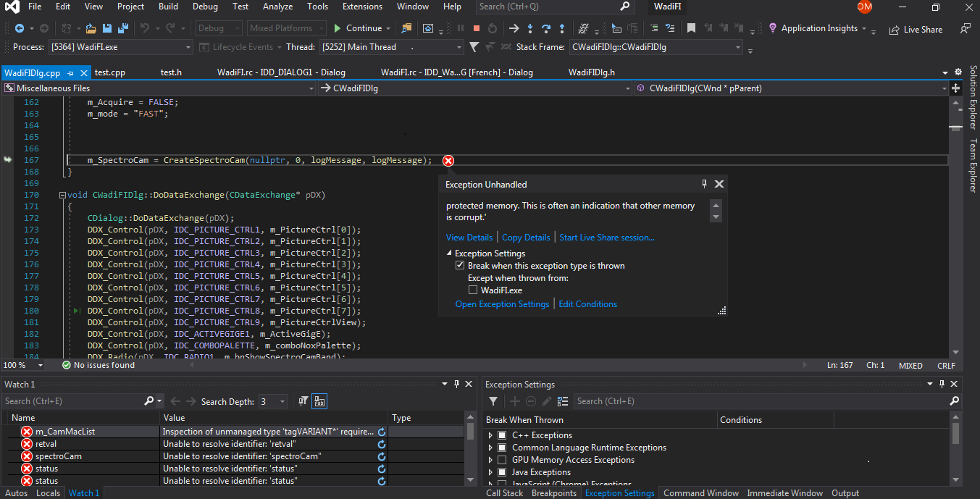Pin the Exception Unhandled popup
980x499 pixels.
pyautogui.click(x=704, y=184)
